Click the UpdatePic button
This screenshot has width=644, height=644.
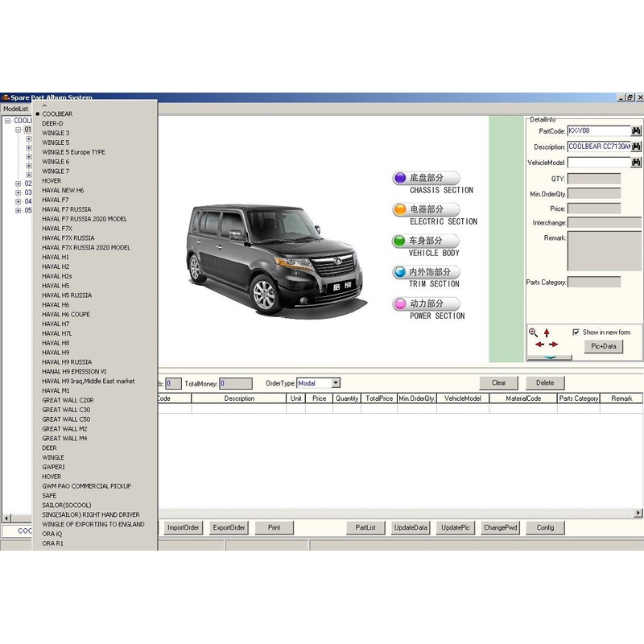455,528
